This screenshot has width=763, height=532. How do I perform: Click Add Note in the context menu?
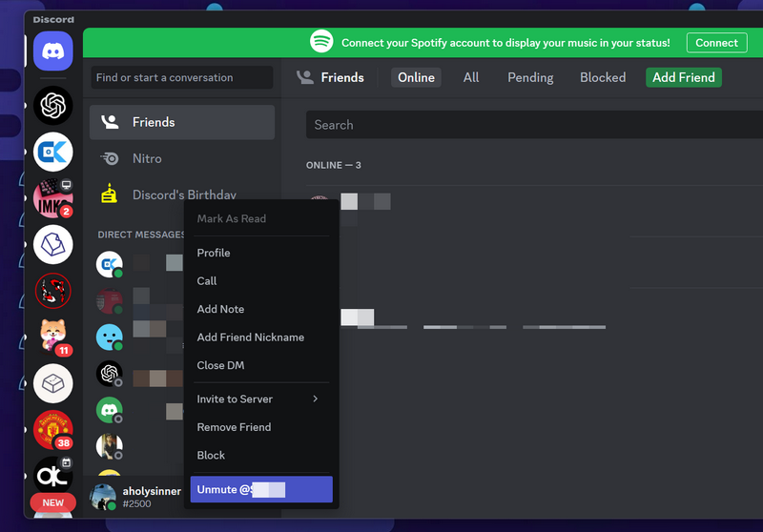tap(220, 309)
